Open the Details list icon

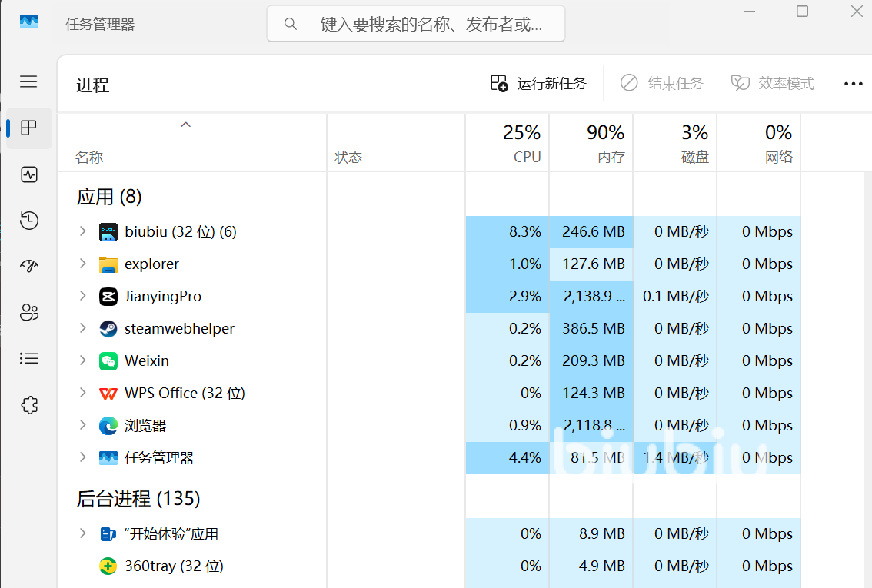point(28,358)
